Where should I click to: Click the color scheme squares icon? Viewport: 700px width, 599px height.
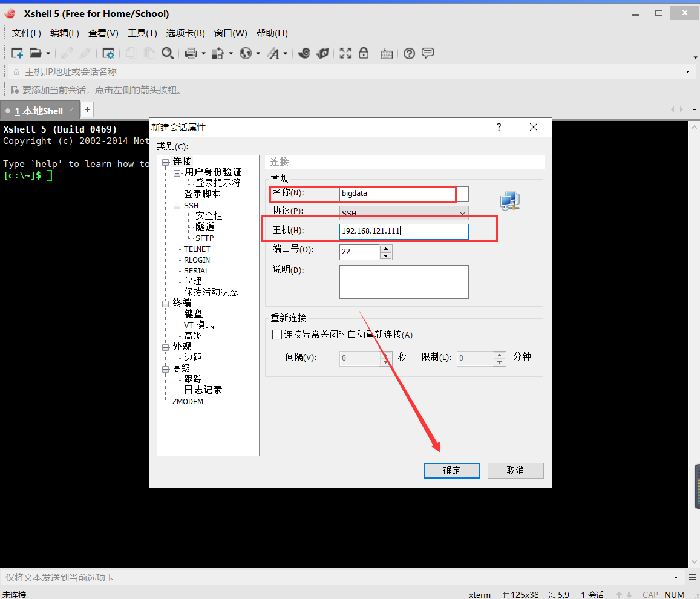[x=218, y=54]
